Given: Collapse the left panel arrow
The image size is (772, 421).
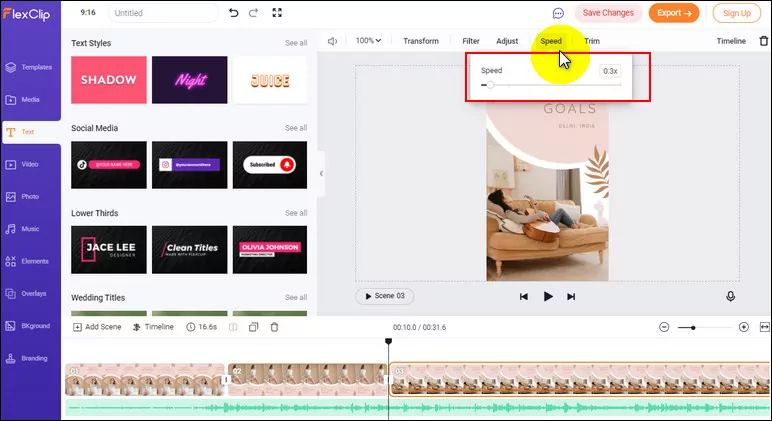Looking at the screenshot, I should [x=321, y=173].
